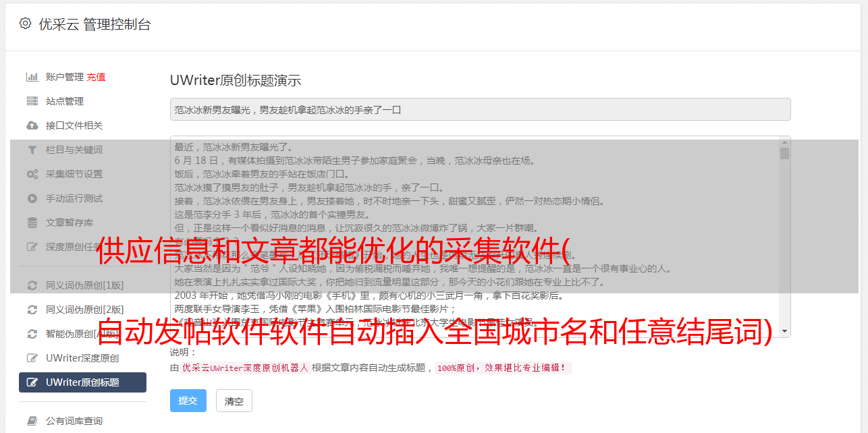Click the generated title input field

point(480,109)
